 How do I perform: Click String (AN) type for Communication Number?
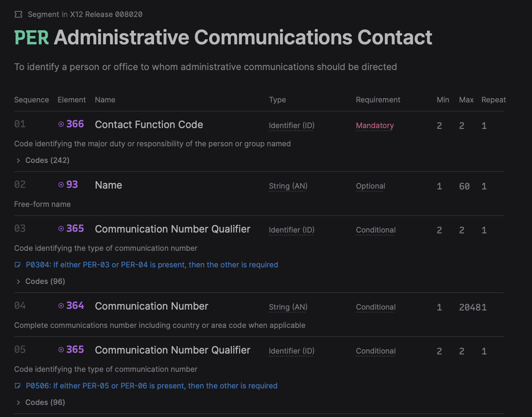coord(288,307)
